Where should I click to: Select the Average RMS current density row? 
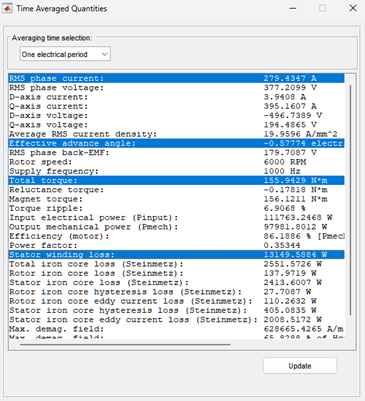tap(176, 134)
